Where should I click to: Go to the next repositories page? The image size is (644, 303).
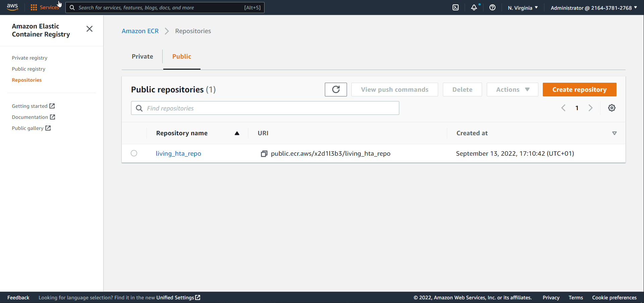[x=590, y=108]
